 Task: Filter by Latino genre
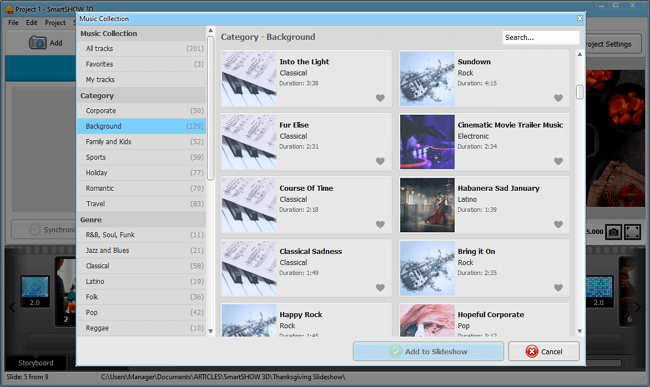141,281
